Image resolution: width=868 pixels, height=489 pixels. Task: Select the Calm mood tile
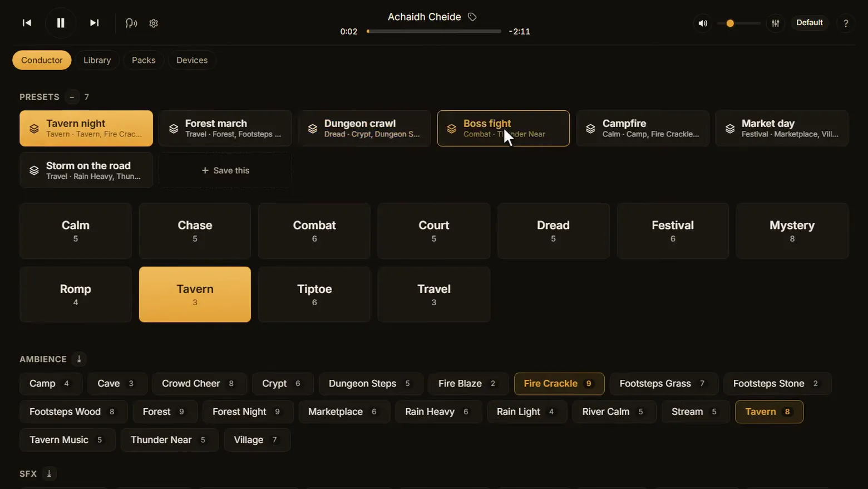pyautogui.click(x=76, y=231)
